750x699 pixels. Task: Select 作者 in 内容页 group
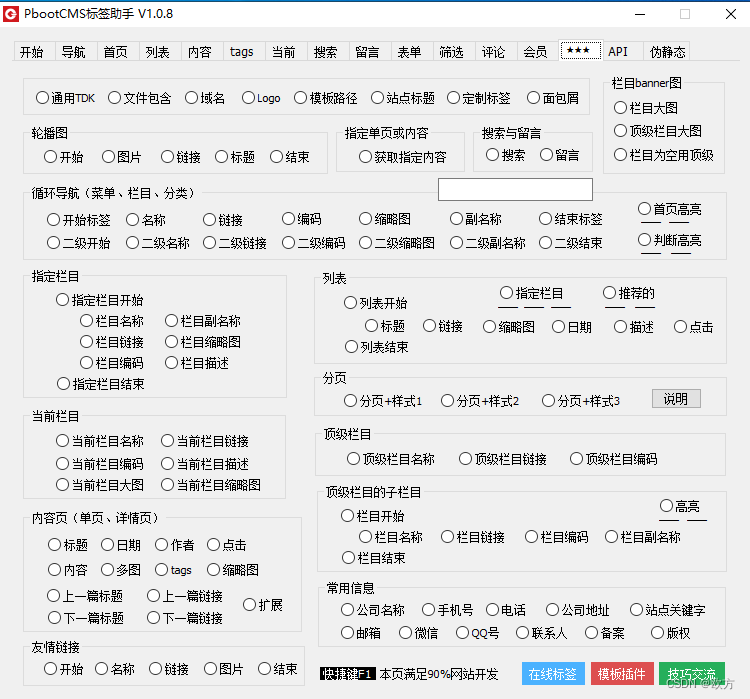coord(175,544)
